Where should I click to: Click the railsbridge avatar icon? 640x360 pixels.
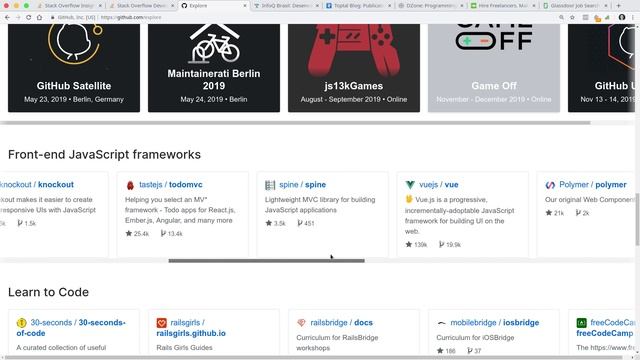[301, 323]
